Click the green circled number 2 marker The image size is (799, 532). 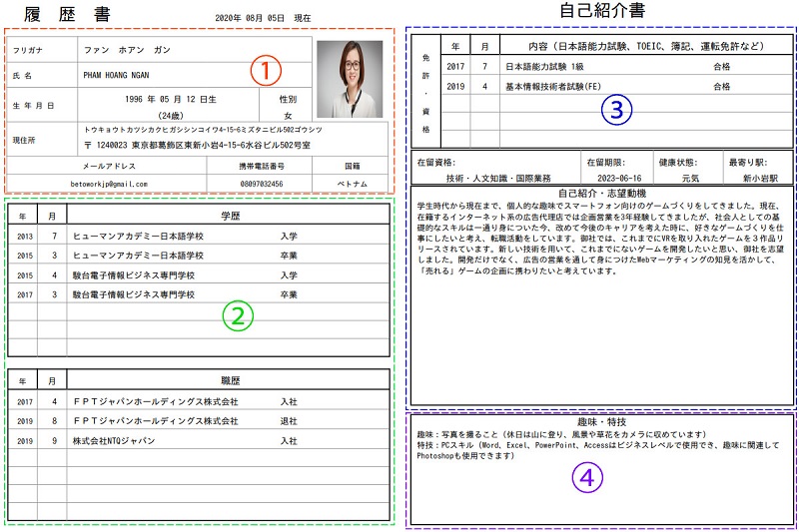pyautogui.click(x=238, y=315)
